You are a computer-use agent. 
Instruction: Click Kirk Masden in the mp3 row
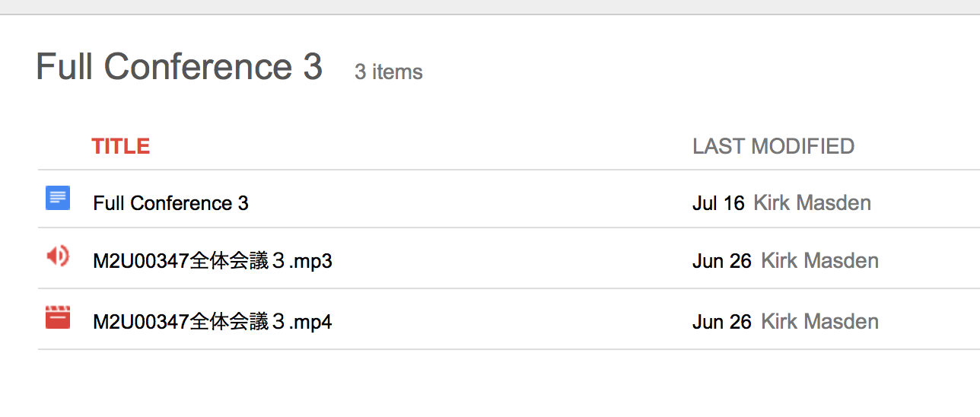click(x=819, y=261)
